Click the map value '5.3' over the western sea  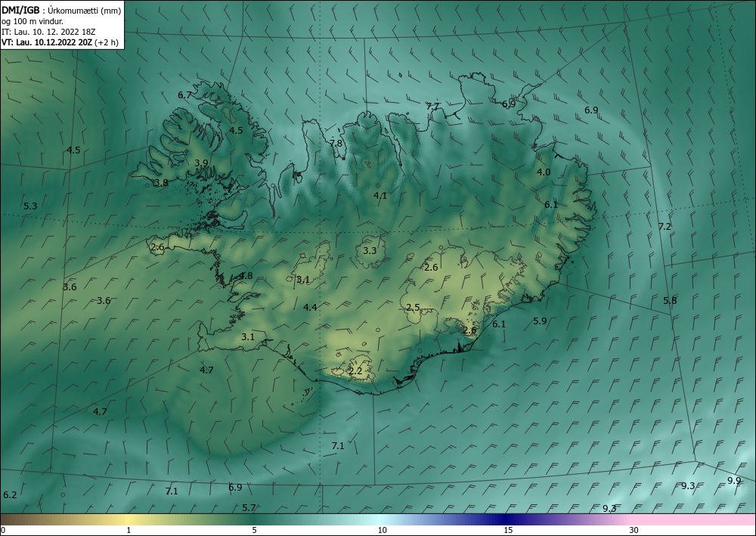(30, 206)
